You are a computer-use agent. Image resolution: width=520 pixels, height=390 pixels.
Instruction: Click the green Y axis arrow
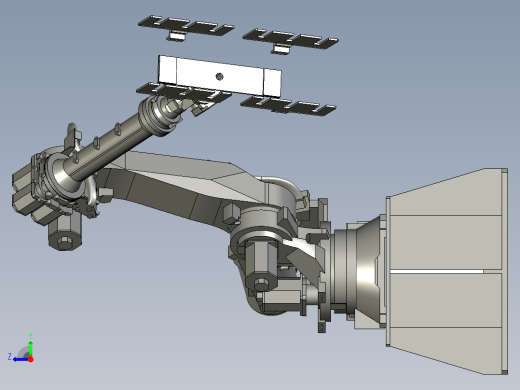[30, 348]
